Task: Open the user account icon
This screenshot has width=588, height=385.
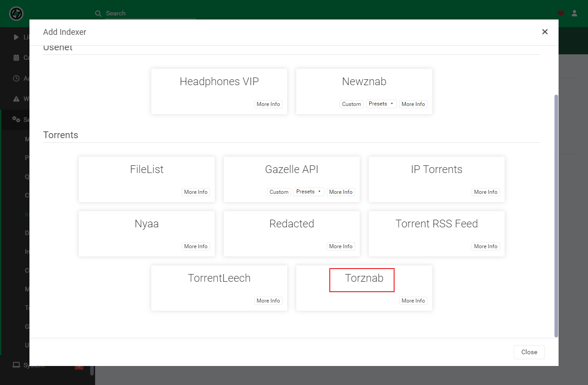Action: pyautogui.click(x=574, y=13)
